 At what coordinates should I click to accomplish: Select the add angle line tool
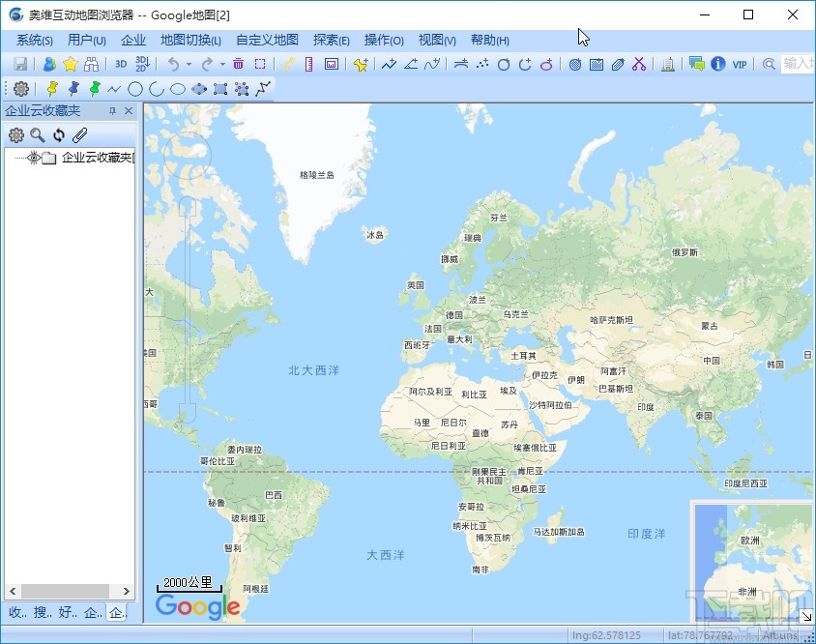click(x=411, y=64)
